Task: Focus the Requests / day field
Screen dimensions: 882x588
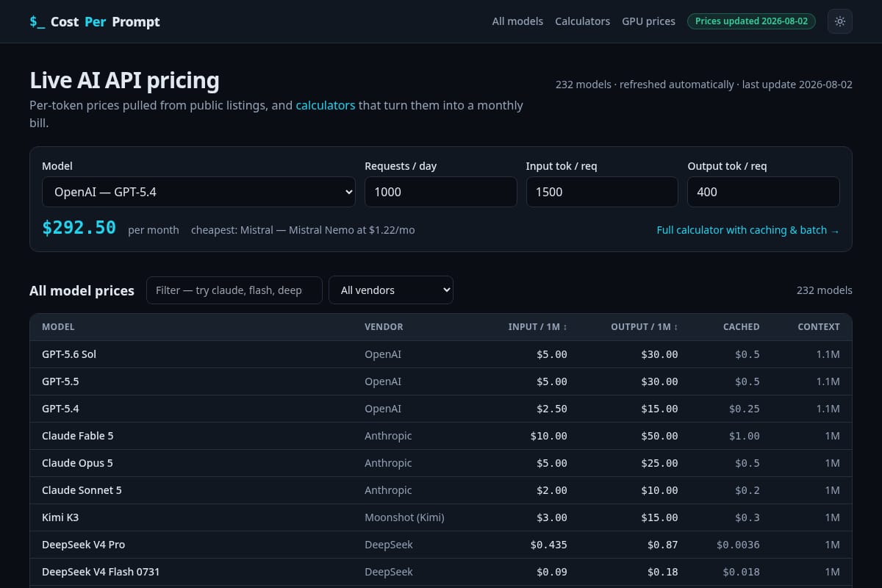Action: point(441,192)
